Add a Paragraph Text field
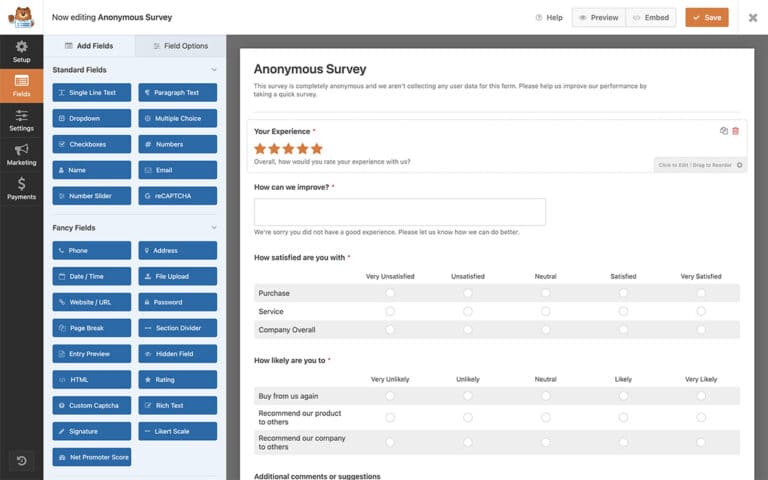The image size is (768, 480). tap(177, 93)
